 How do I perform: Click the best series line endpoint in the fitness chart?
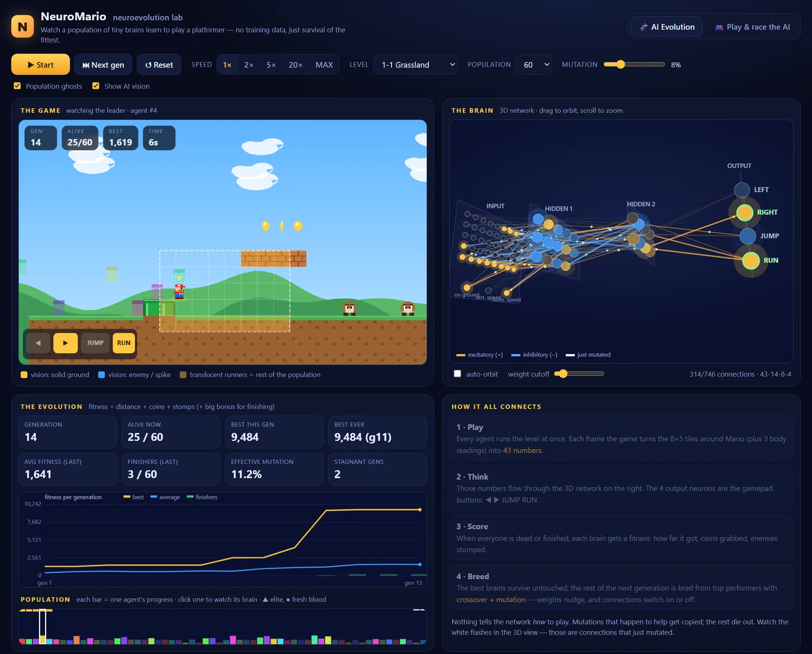click(420, 509)
